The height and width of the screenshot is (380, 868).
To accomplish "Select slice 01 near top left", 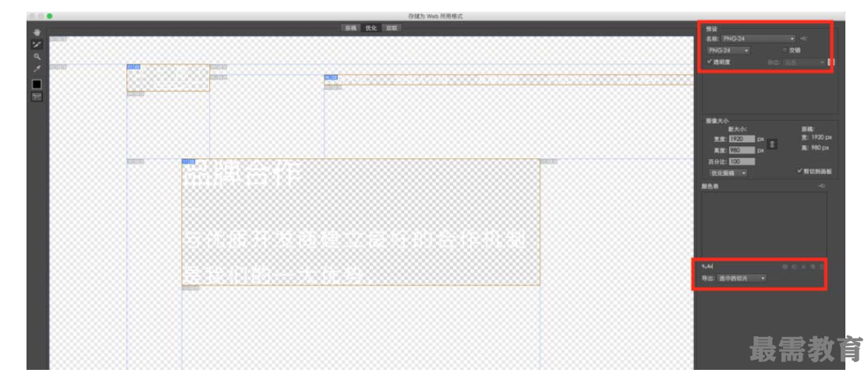I will tap(168, 77).
